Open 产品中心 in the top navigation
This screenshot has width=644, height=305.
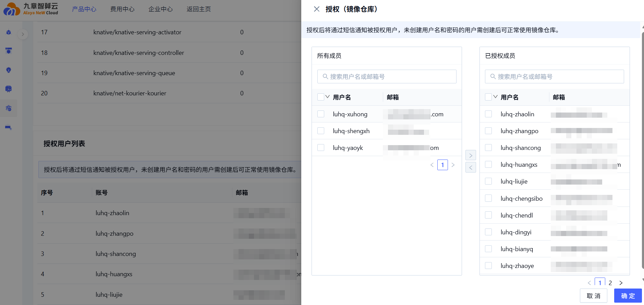click(x=84, y=9)
